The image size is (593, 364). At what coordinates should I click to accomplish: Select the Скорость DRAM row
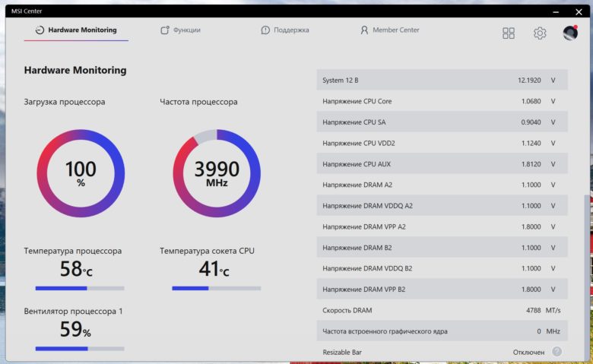(x=442, y=310)
